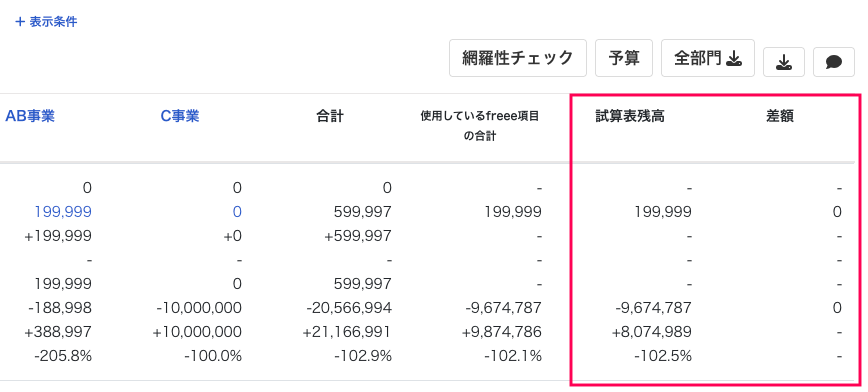Viewport: 868px width, 392px height.
Task: Click the download icon button
Action: [783, 62]
